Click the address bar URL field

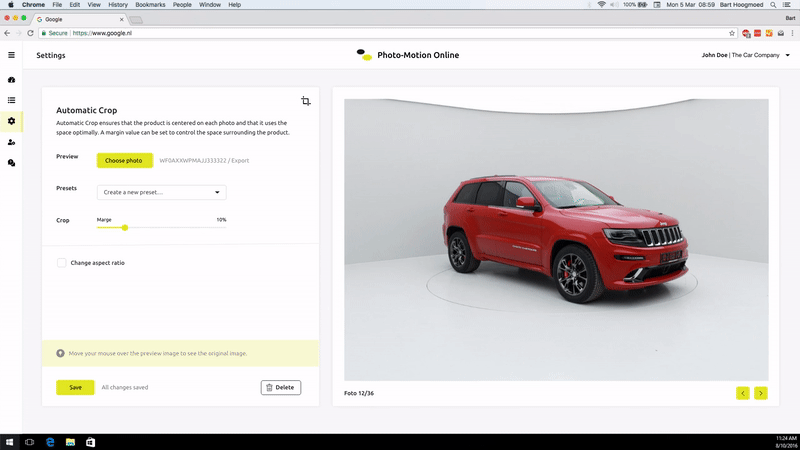386,33
